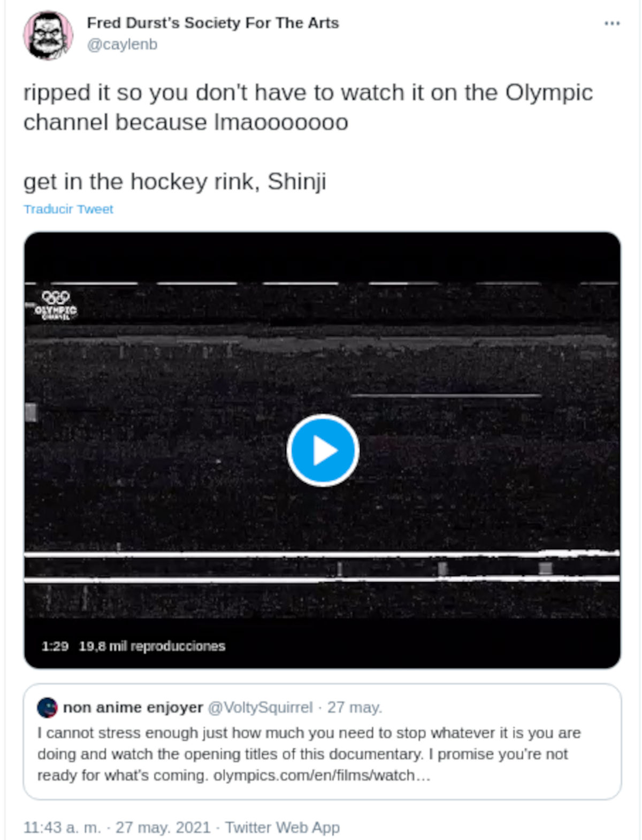Open the tweet's three-dot more options menu
This screenshot has height=840, width=642.
click(x=612, y=24)
